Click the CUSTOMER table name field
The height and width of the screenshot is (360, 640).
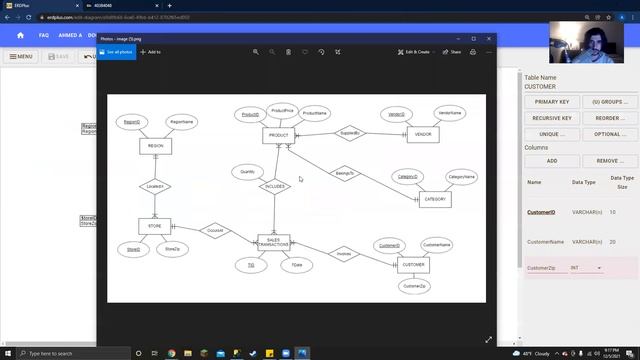(581, 87)
